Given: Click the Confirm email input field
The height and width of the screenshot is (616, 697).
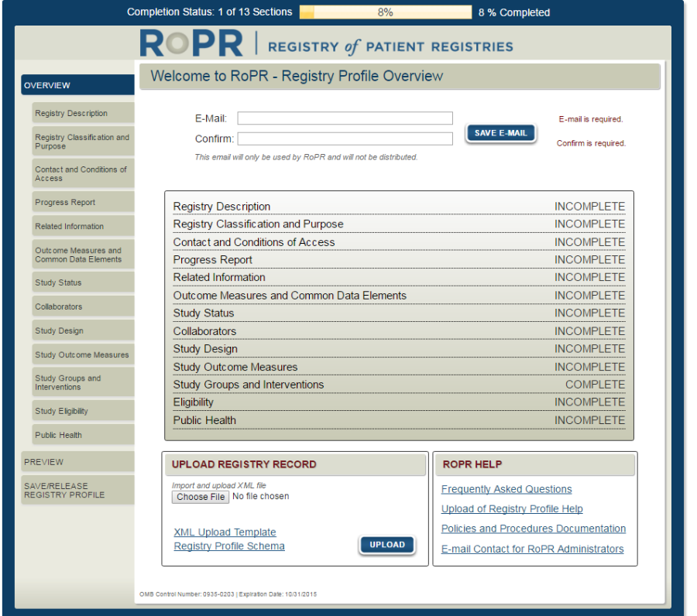Looking at the screenshot, I should click(x=345, y=139).
